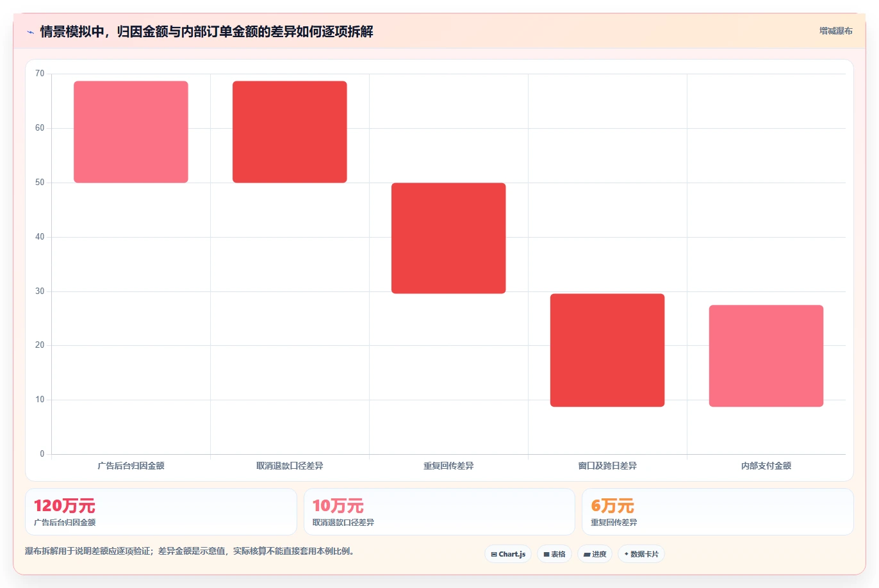Click the 重复回传差异 waterfall bar
This screenshot has width=879, height=588.
(x=448, y=238)
